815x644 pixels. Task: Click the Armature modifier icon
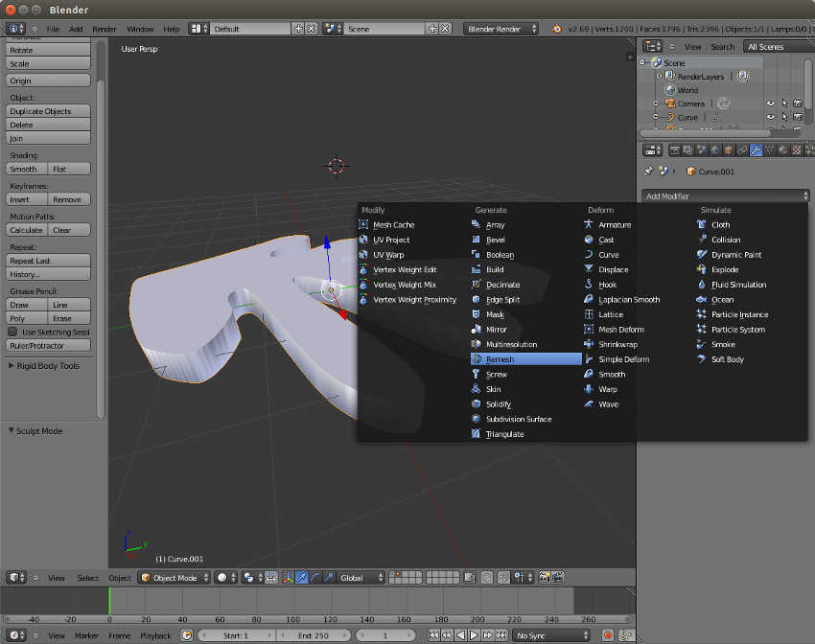pos(589,225)
